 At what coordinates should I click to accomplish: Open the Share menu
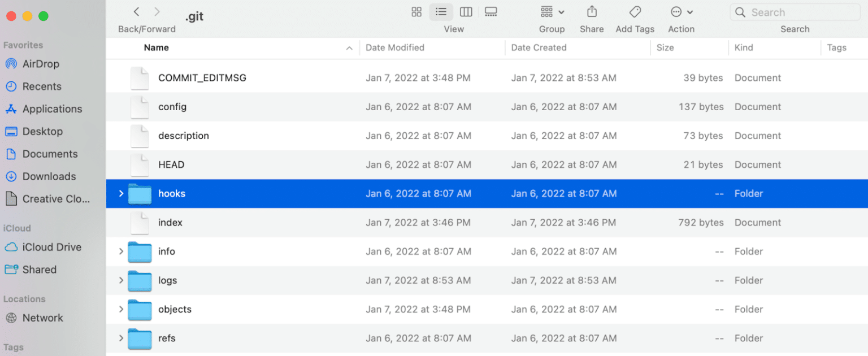pos(592,11)
